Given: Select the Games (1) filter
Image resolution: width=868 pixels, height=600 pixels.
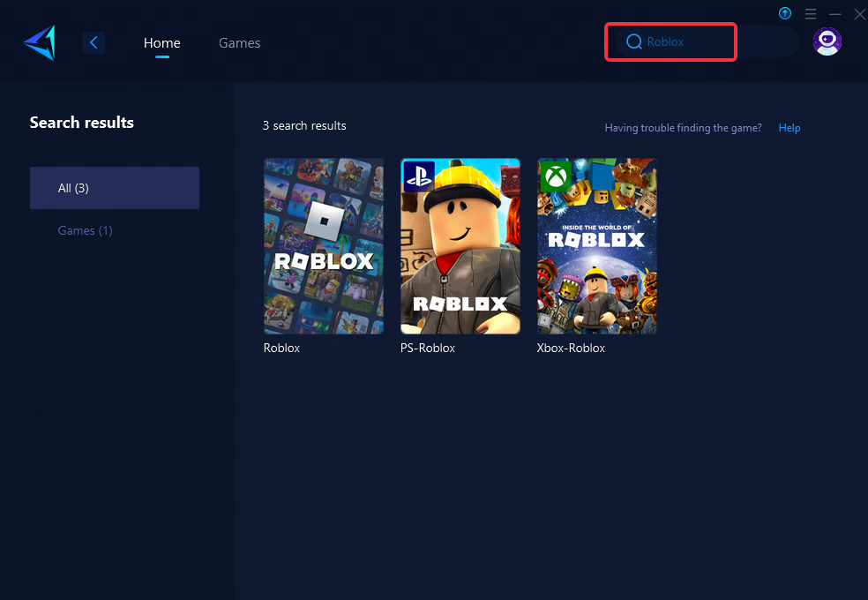Looking at the screenshot, I should 85,230.
